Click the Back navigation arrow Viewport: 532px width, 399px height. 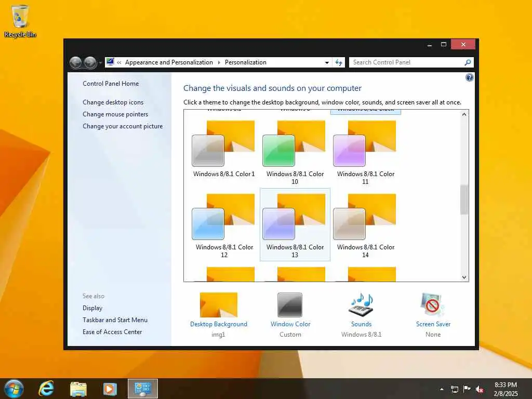pyautogui.click(x=75, y=62)
